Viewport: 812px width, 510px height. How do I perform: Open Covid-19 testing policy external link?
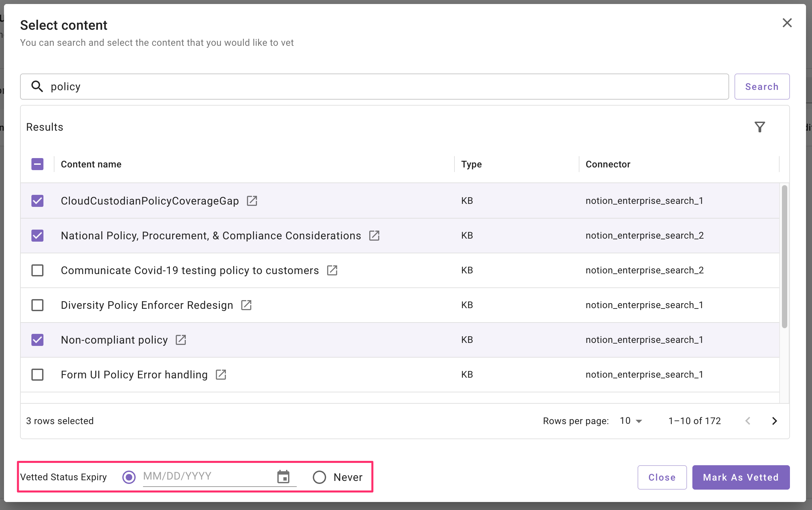[x=332, y=270]
